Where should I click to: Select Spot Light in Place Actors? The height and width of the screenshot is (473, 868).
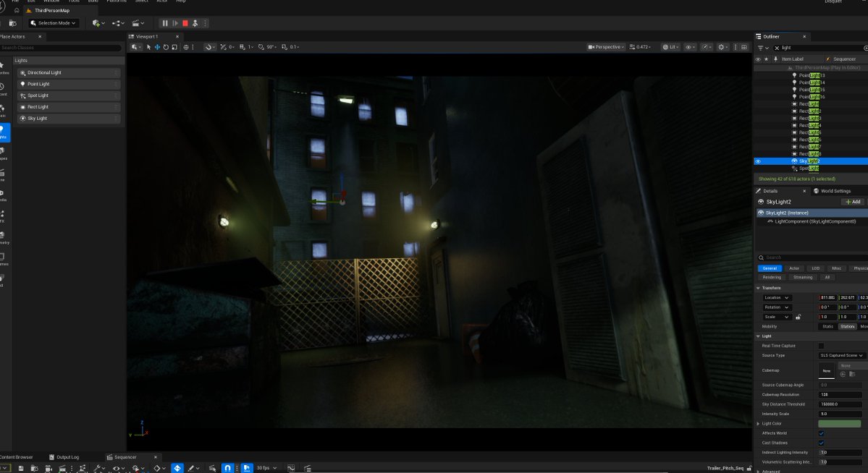pyautogui.click(x=69, y=95)
